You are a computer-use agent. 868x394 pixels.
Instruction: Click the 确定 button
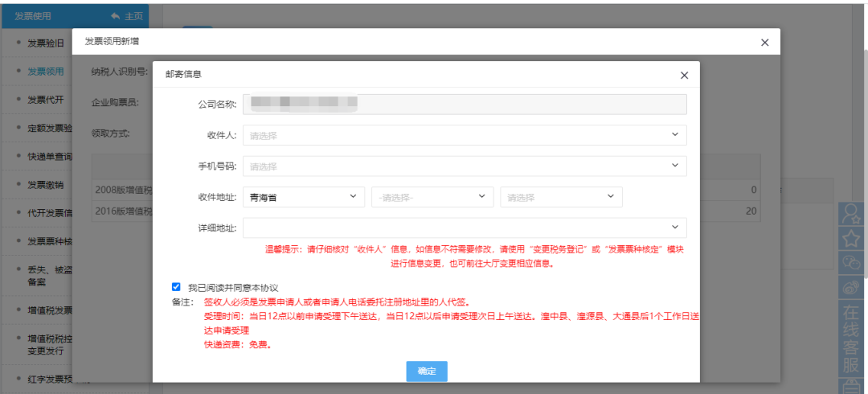coord(427,371)
